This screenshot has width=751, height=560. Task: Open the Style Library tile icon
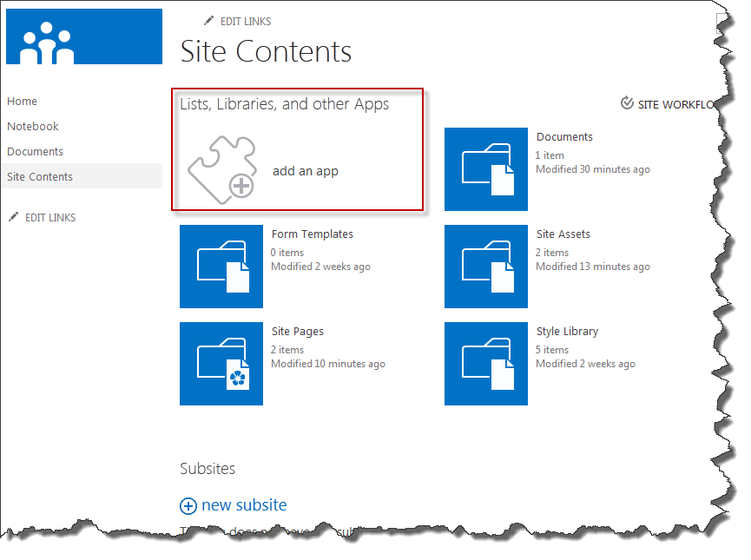(485, 364)
